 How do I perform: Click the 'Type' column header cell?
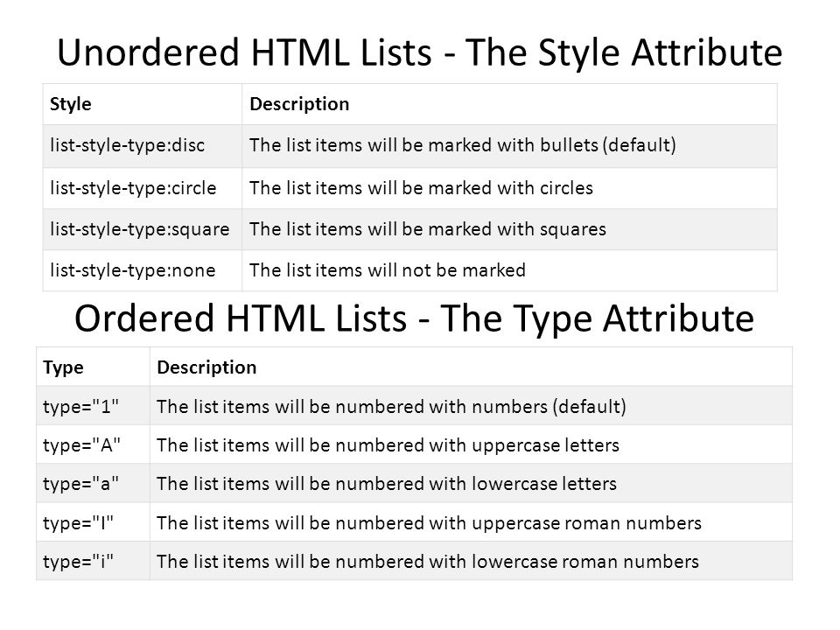tap(94, 367)
